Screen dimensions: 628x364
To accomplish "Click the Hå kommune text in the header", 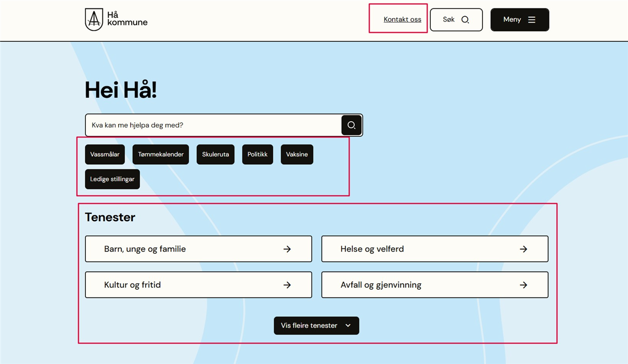I will [x=127, y=19].
